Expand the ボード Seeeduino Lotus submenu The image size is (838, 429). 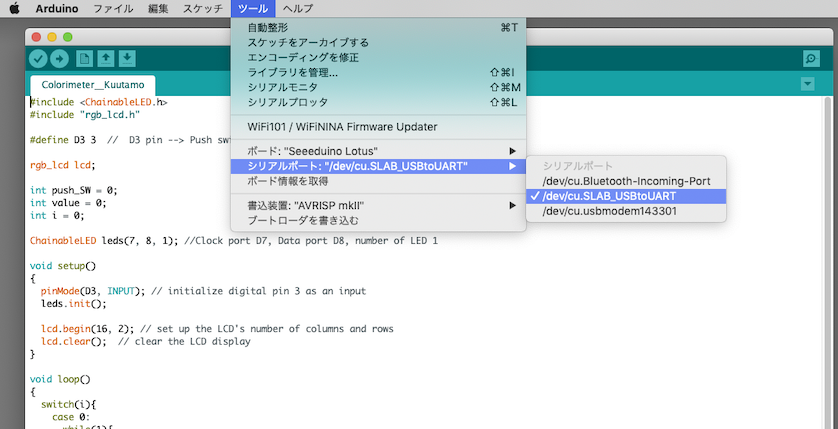[x=378, y=151]
